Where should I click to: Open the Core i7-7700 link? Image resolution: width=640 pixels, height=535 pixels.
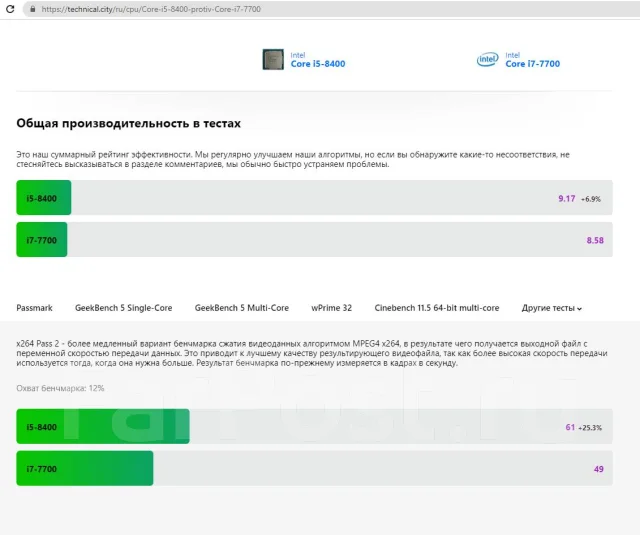pyautogui.click(x=533, y=64)
